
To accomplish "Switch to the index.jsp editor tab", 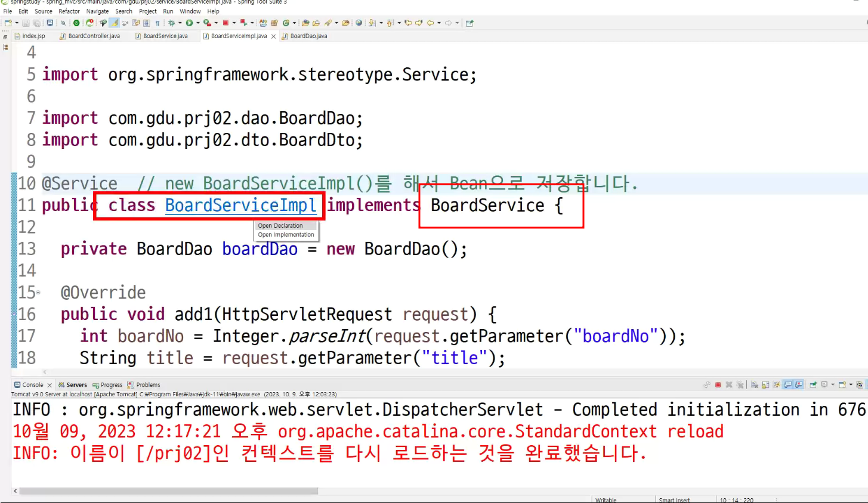I will (x=29, y=36).
